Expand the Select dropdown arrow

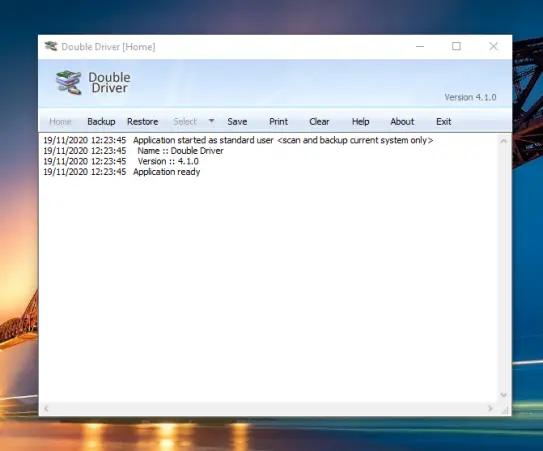click(212, 121)
